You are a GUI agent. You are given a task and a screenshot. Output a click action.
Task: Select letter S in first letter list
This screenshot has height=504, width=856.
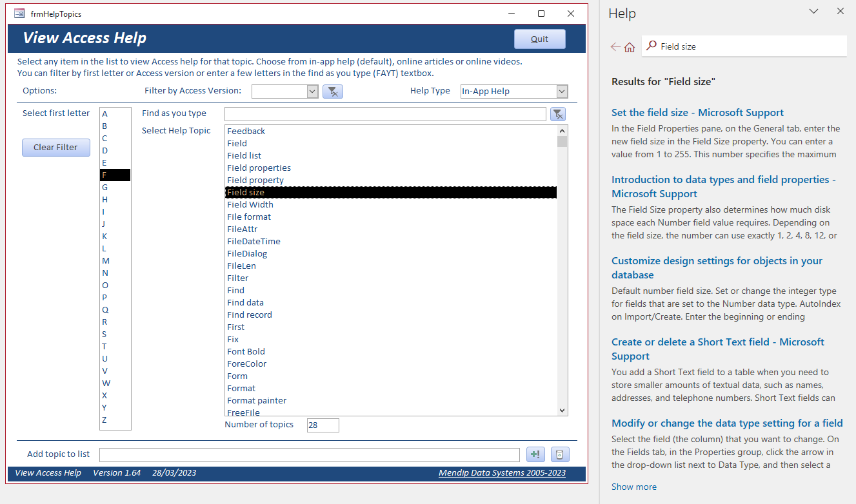(x=115, y=334)
